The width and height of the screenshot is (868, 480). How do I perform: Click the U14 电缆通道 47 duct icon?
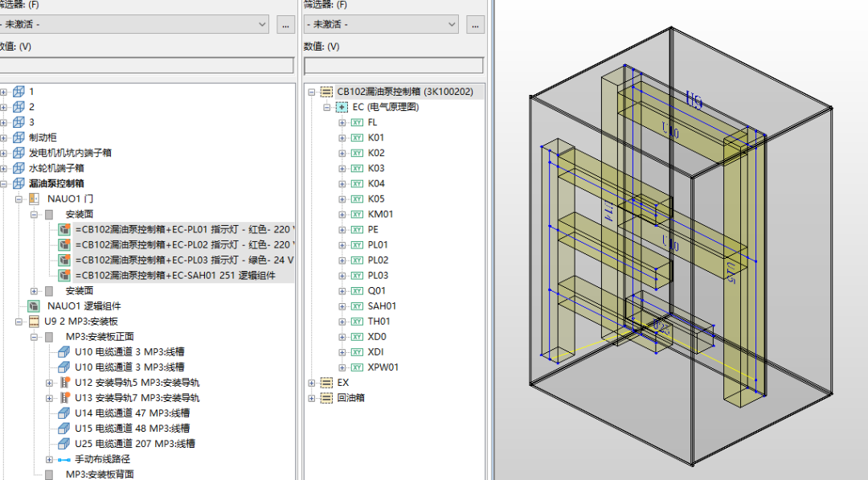point(64,413)
